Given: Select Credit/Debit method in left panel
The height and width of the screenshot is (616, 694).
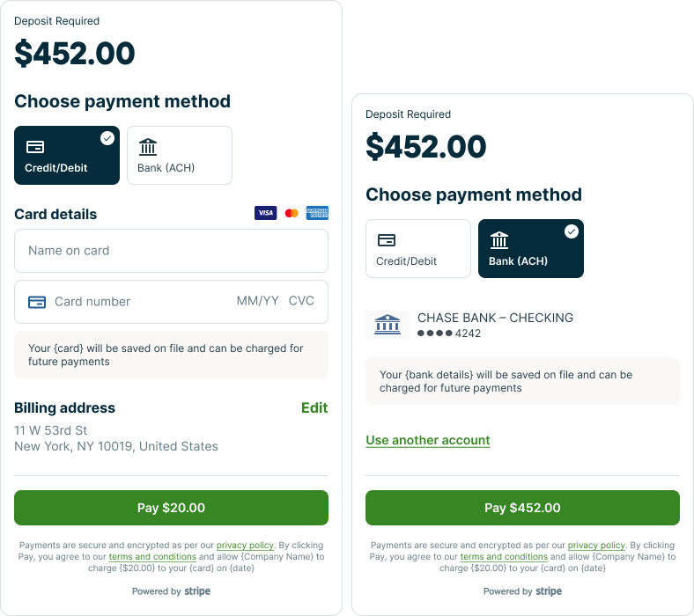Looking at the screenshot, I should (66, 156).
